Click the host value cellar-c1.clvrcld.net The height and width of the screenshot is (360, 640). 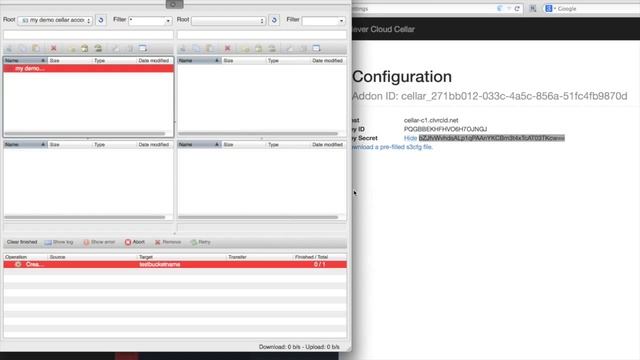coord(431,120)
